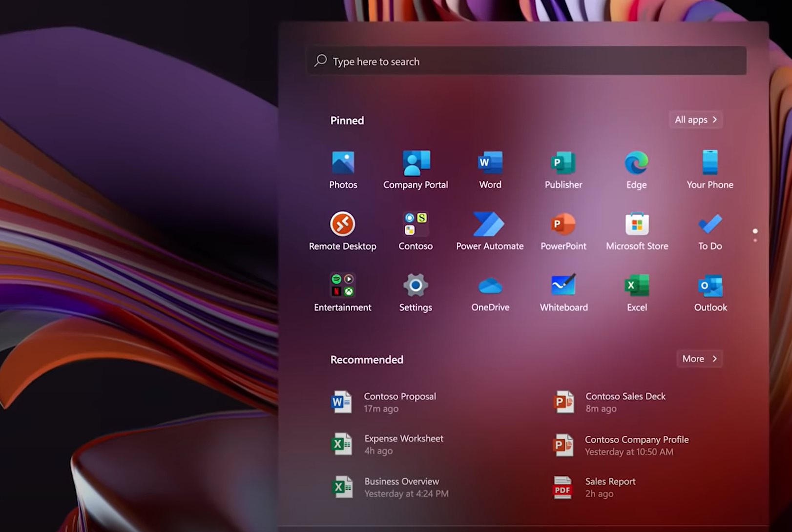Image resolution: width=792 pixels, height=532 pixels.
Task: Launch Company Portal
Action: [x=416, y=170]
